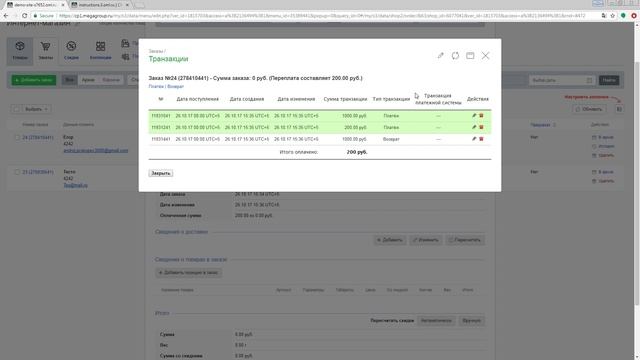
Task: Open the Скидки percent icon in the background page
Action: coord(71,51)
